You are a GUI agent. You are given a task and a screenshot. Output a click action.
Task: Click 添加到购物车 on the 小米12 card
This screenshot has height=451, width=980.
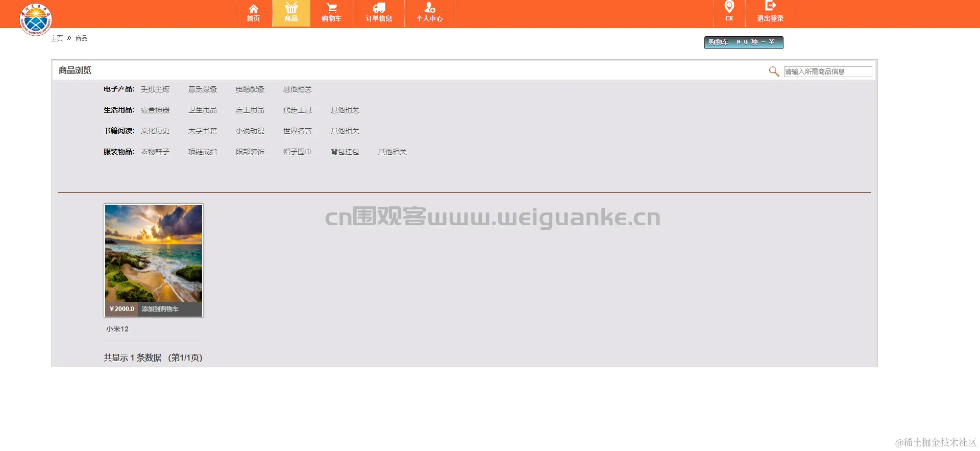(x=160, y=309)
